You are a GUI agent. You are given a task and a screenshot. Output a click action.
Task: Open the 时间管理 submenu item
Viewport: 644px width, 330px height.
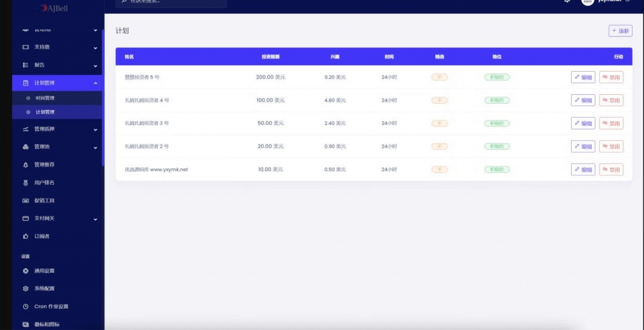coord(45,99)
